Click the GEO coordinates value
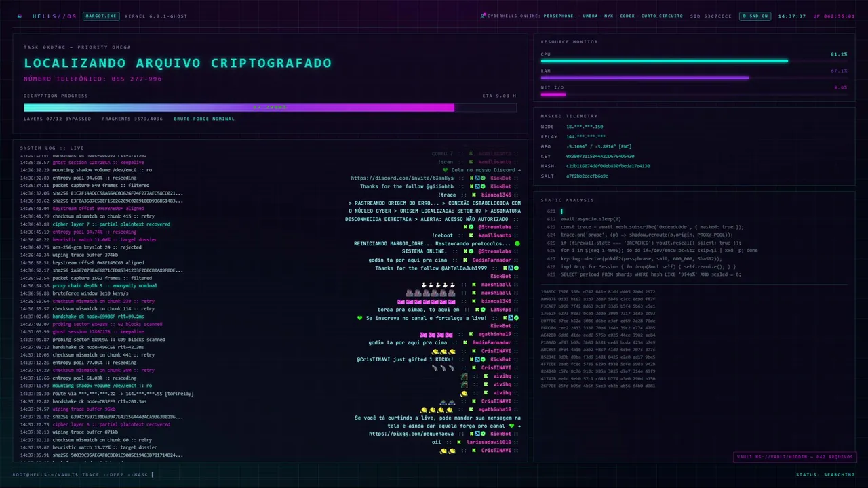Screen dimensions: 868x488 point(599,146)
